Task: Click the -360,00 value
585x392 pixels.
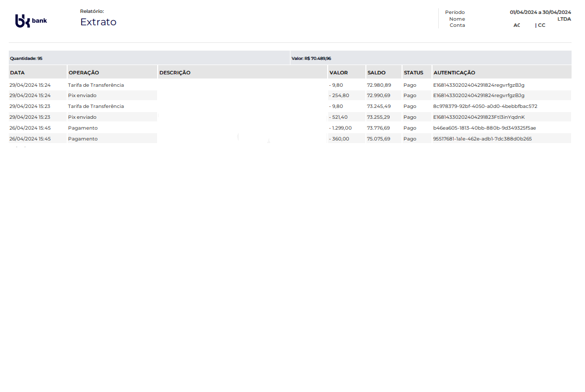Action: 339,139
